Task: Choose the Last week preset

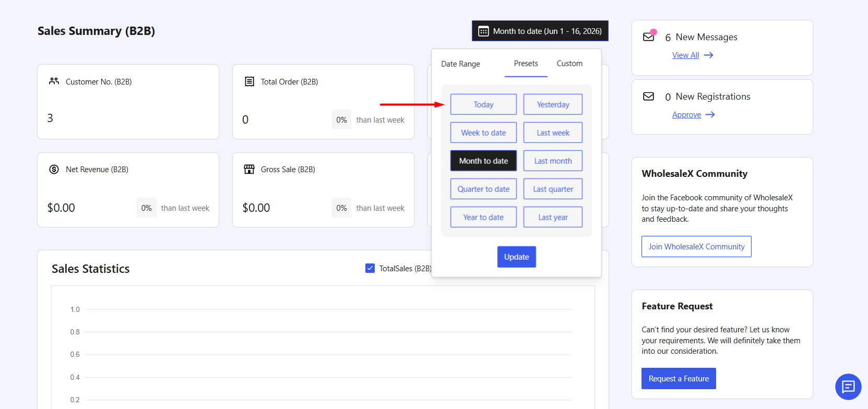Action: click(553, 133)
